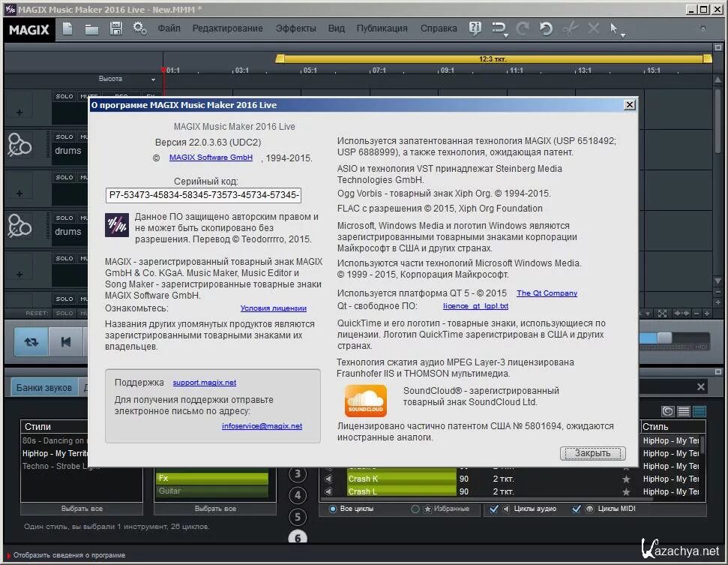Click the MAGIX logo icon in About dialog
The width and height of the screenshot is (728, 565).
pos(116,225)
